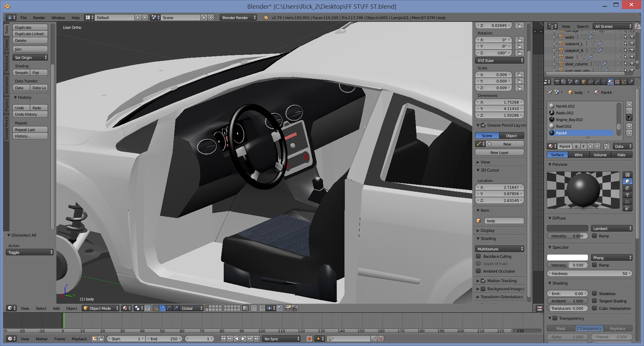Open the Object Mode dropdown

point(101,308)
